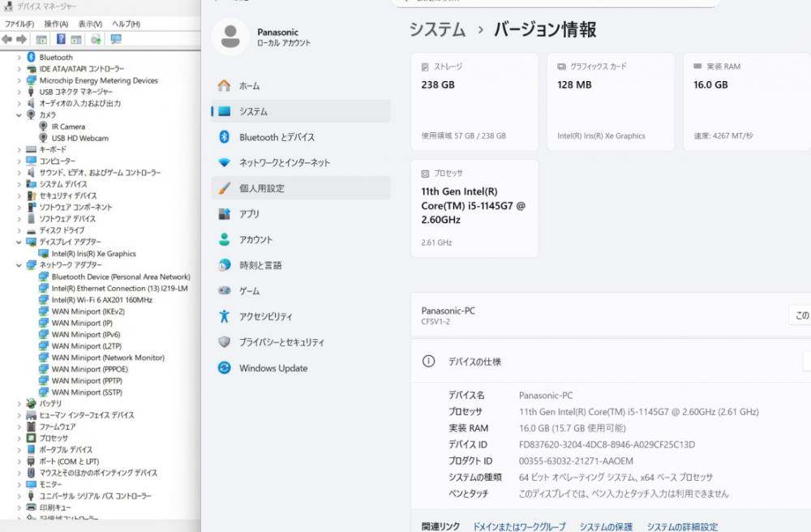Select Intel(R) Wi-Fi 6 AX201 160MHz adapter
Screen dimensions: 811x532
(x=101, y=300)
